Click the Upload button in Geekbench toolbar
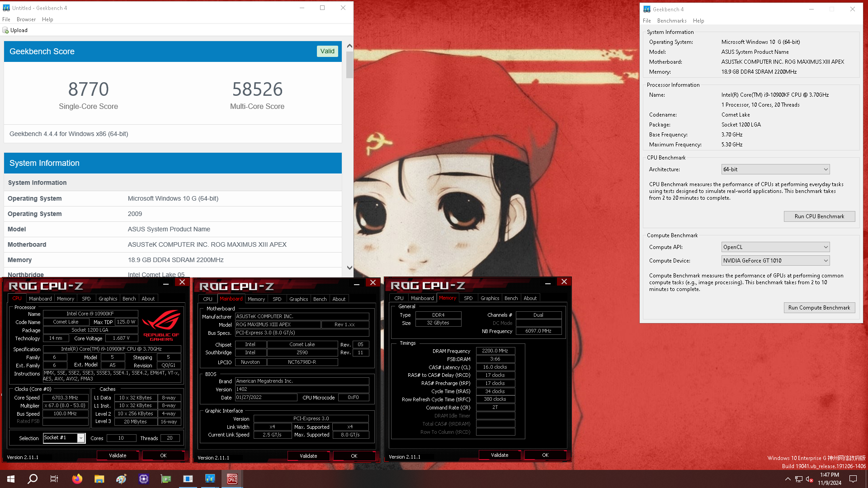 tap(15, 30)
